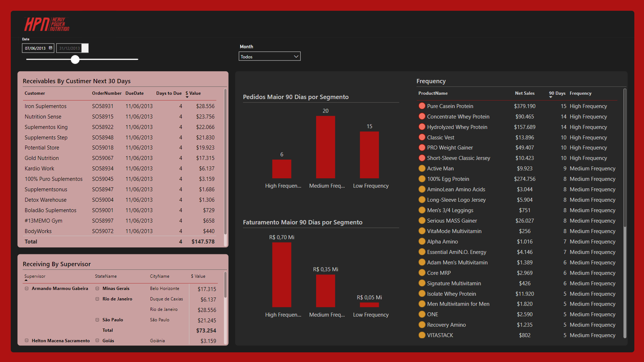
Task: Click the orange dot beside Core MRP
Action: point(422,273)
